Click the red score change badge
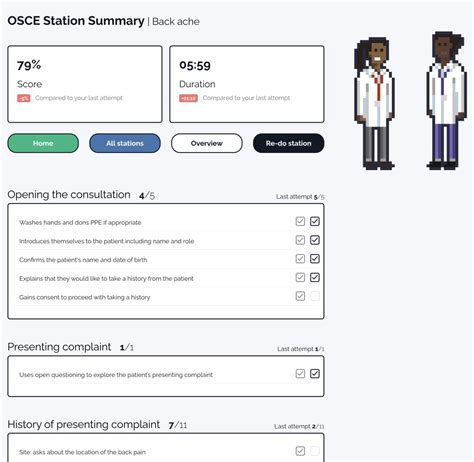Viewport: 474px width, 462px height. click(24, 98)
